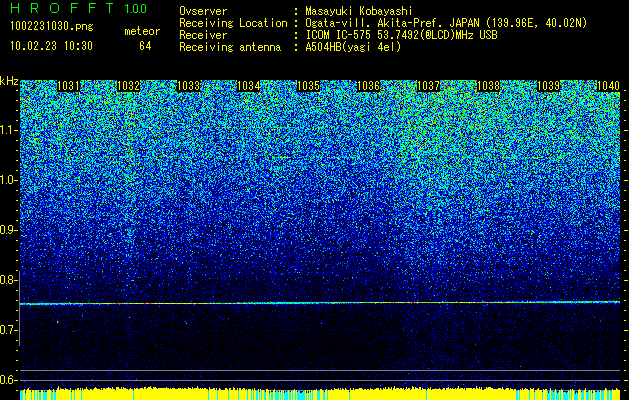The height and width of the screenshot is (400, 629).
Task: Click the 1032 time marker
Action: pyautogui.click(x=129, y=86)
